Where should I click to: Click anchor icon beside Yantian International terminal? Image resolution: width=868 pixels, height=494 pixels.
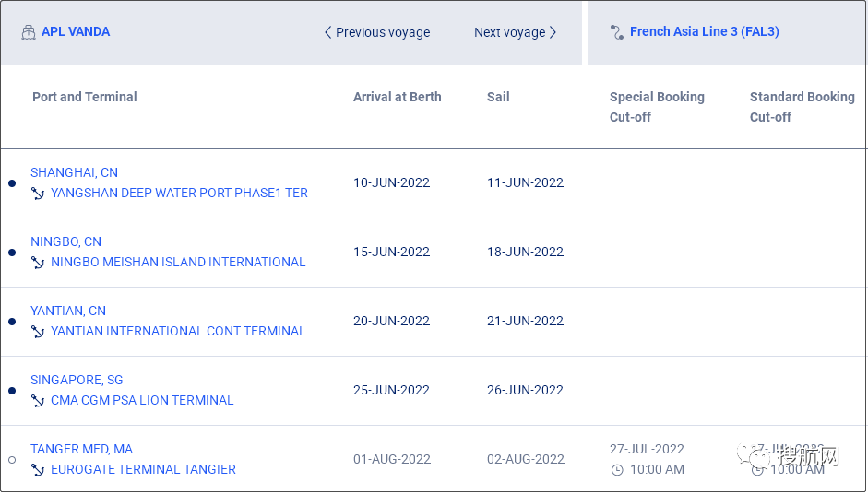click(38, 332)
